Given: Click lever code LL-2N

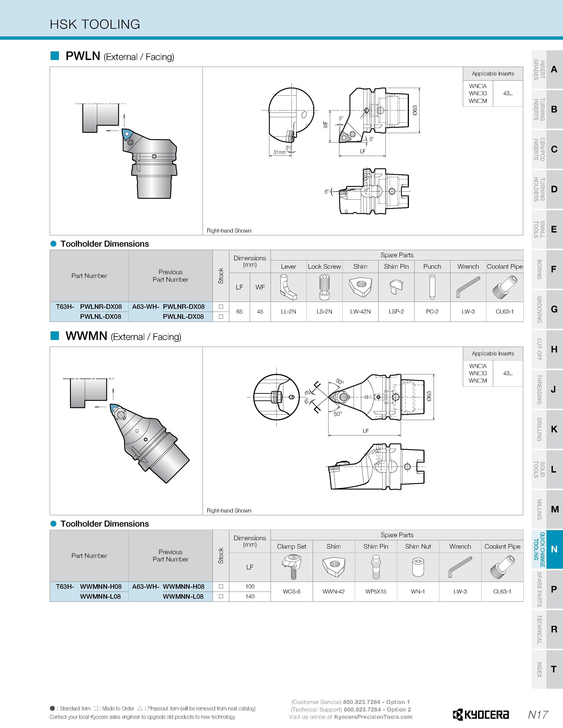Looking at the screenshot, I should coord(288,312).
